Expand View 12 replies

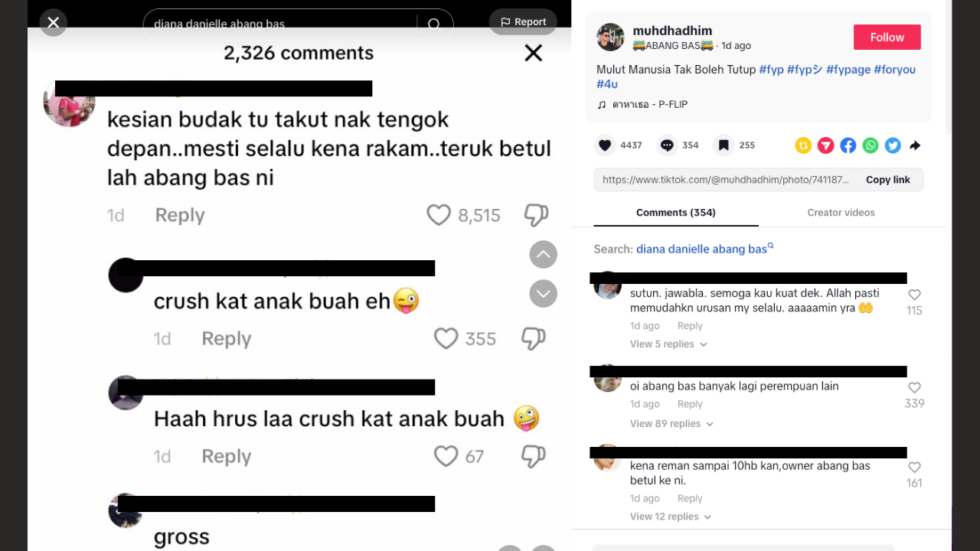pyautogui.click(x=668, y=517)
